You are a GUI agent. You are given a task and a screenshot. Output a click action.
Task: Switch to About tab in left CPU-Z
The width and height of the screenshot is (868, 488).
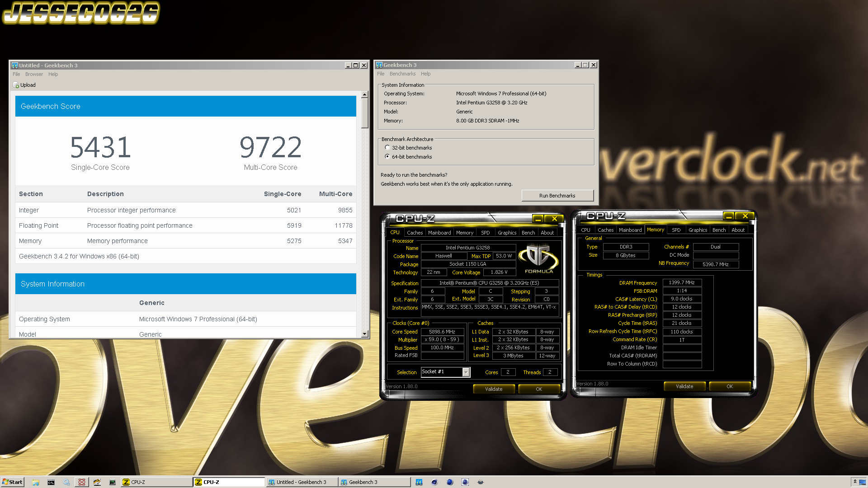click(547, 233)
